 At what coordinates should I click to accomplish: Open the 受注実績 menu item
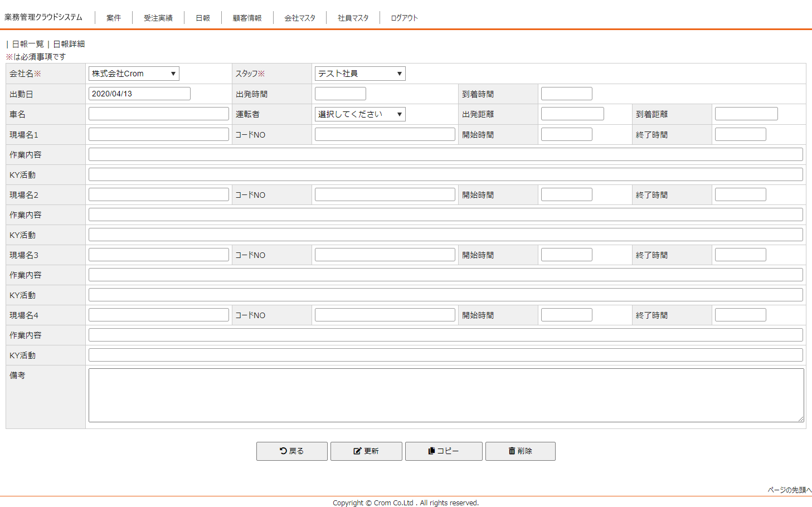(x=158, y=18)
